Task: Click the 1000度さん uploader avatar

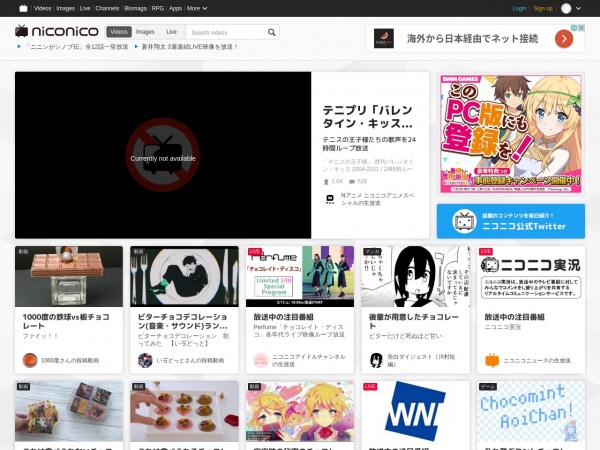Action: [30, 360]
